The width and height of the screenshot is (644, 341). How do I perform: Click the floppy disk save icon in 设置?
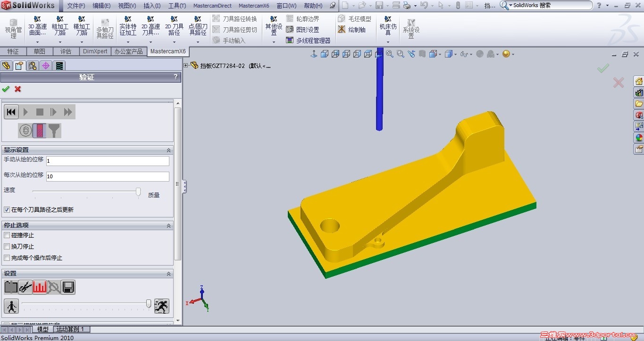coord(68,287)
